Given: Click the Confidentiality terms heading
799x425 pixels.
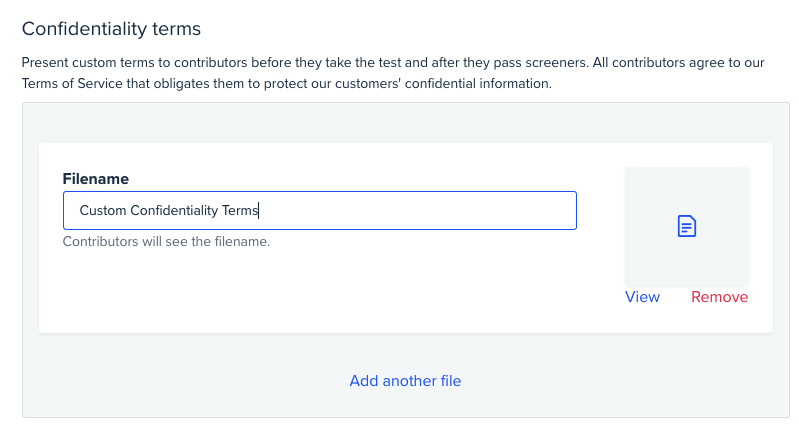Looking at the screenshot, I should (111, 29).
